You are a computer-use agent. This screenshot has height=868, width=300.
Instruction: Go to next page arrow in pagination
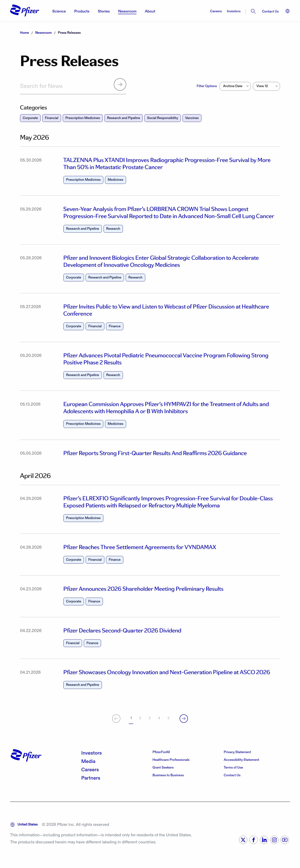click(184, 718)
